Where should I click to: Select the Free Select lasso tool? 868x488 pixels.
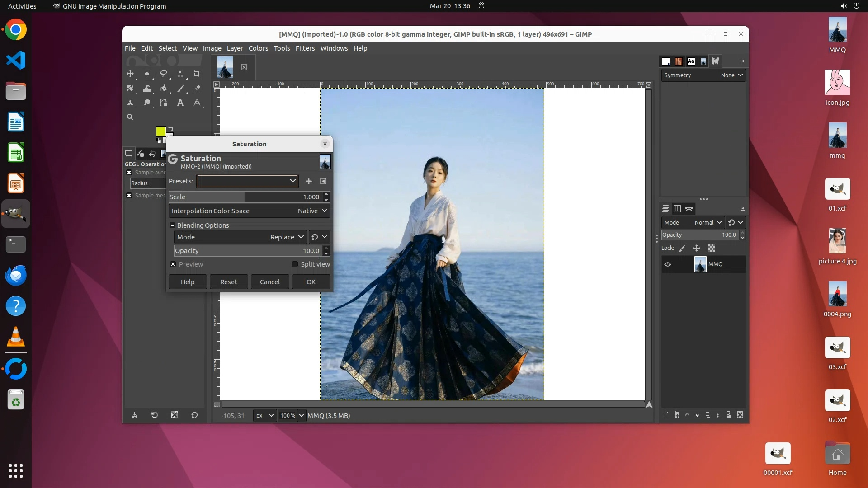pos(164,74)
